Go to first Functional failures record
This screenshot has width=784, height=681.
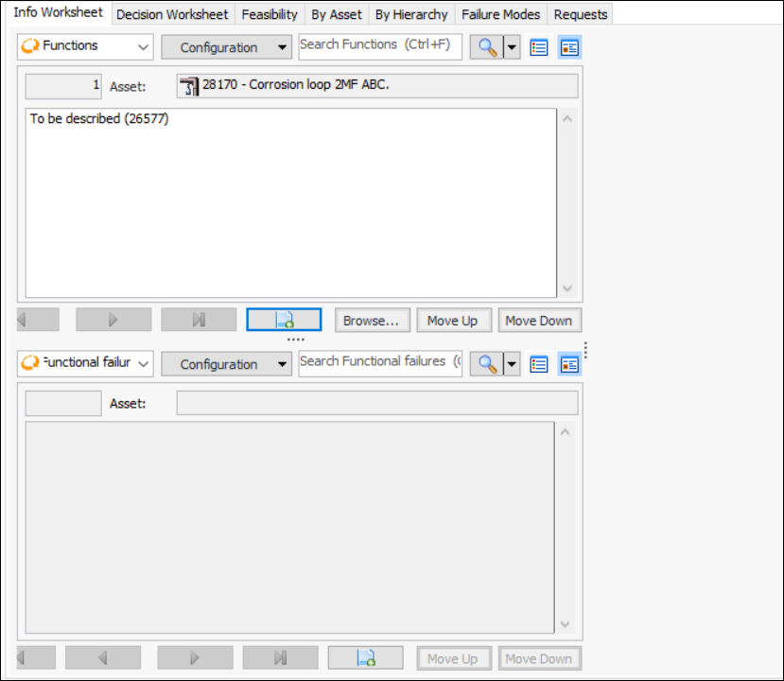click(x=36, y=658)
